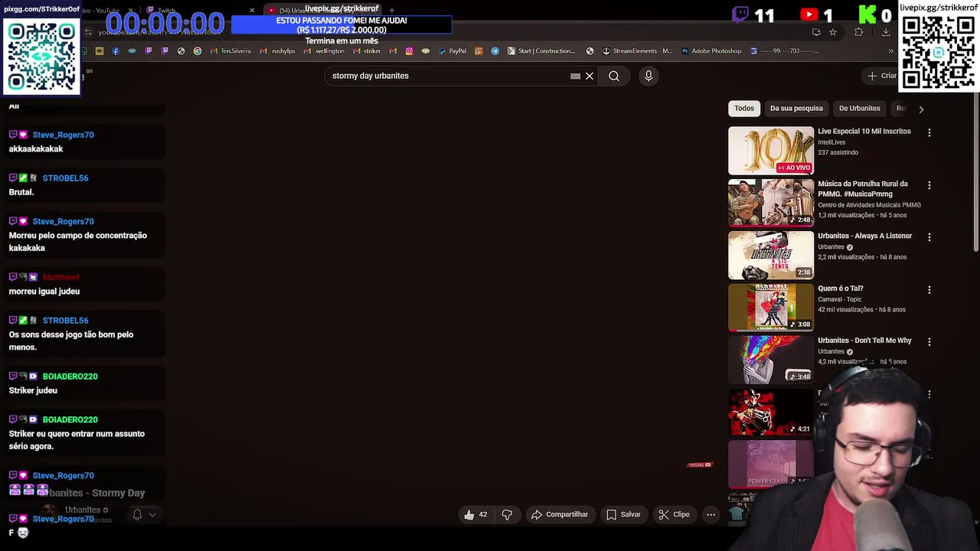Viewport: 980px width, 551px height.
Task: Like the video with 42 likes
Action: tap(475, 514)
